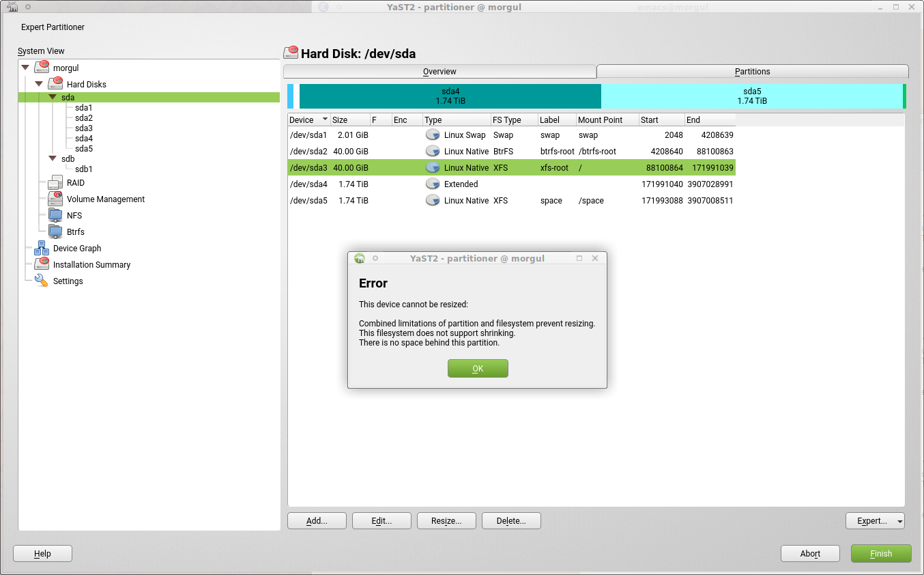Open the Device Graph icon
924x575 pixels.
[42, 249]
